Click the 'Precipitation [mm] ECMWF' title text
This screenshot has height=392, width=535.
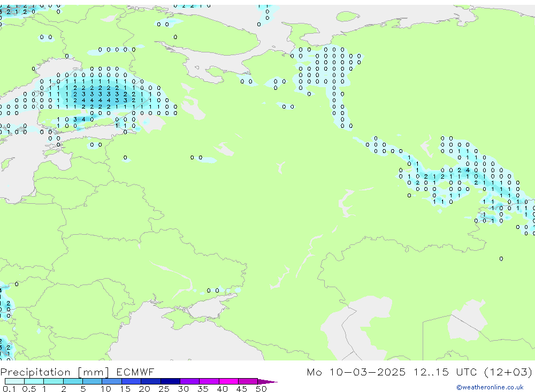point(78,372)
